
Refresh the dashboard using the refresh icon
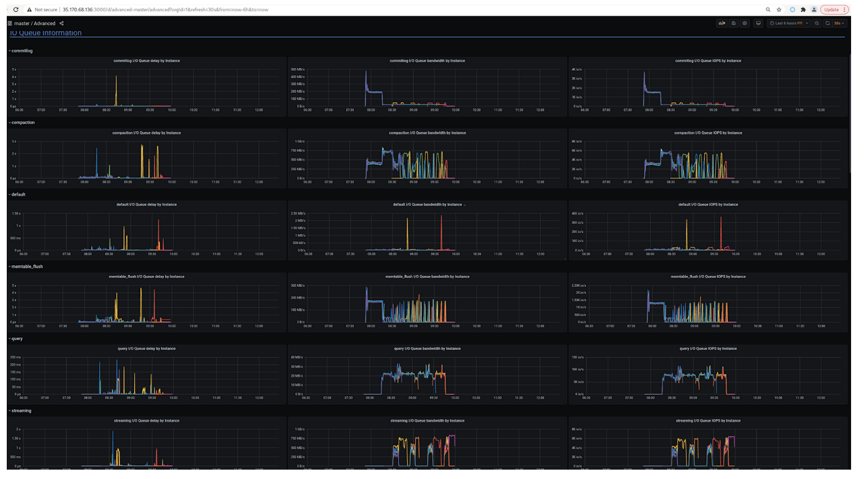tap(827, 23)
